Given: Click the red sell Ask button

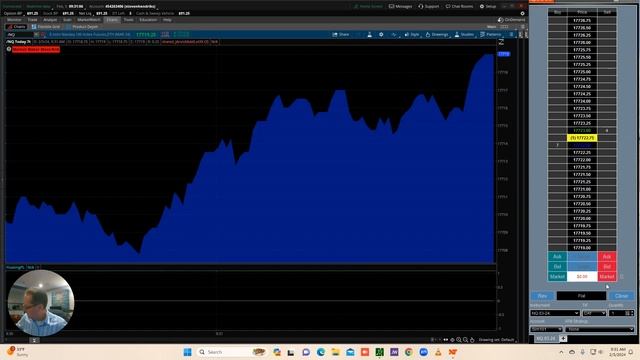Looking at the screenshot, I should click(607, 257).
